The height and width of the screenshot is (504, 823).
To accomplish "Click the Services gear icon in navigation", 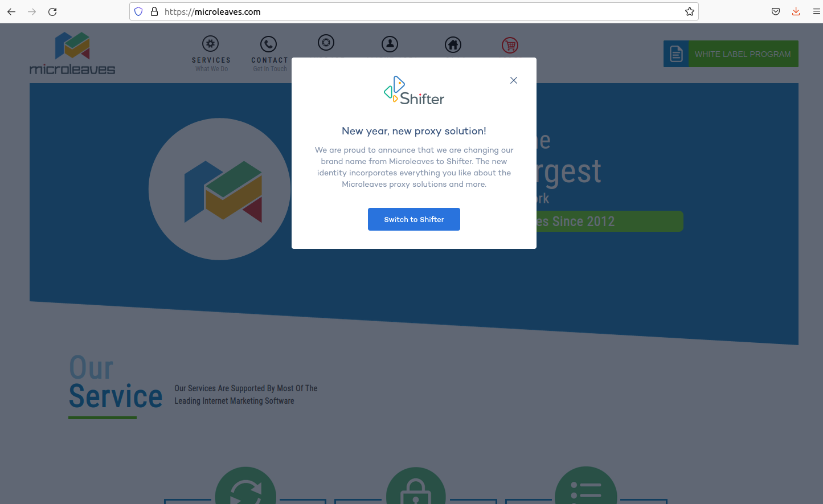I will click(x=211, y=44).
